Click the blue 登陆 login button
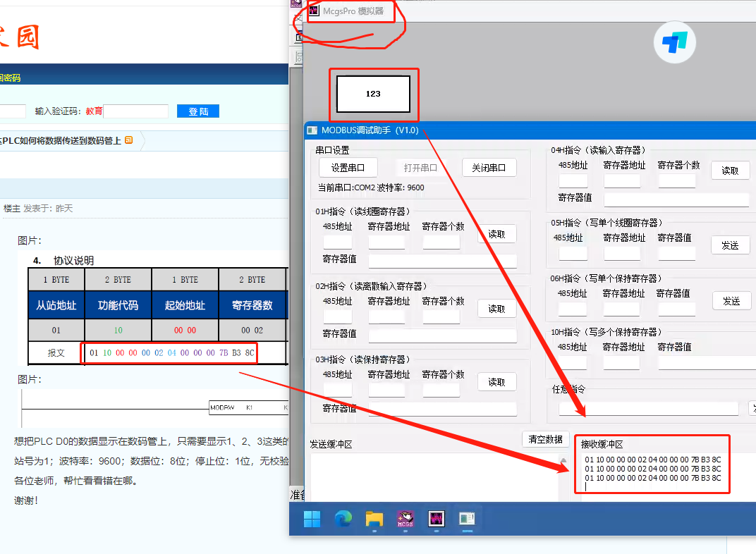This screenshot has height=554, width=756. pos(198,111)
